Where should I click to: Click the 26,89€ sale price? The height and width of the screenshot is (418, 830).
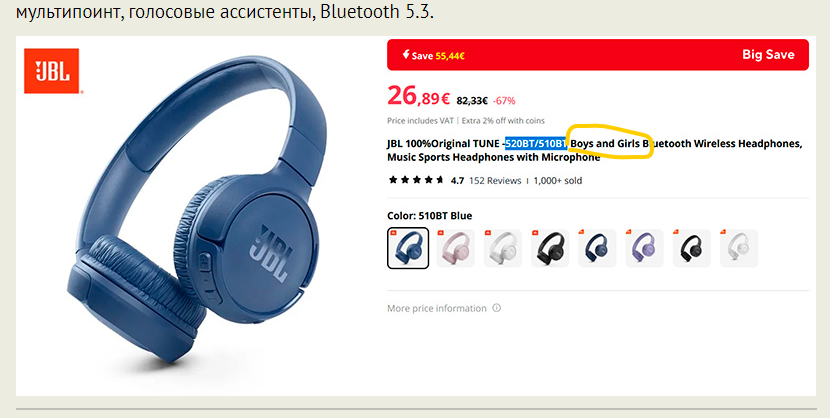(x=419, y=96)
